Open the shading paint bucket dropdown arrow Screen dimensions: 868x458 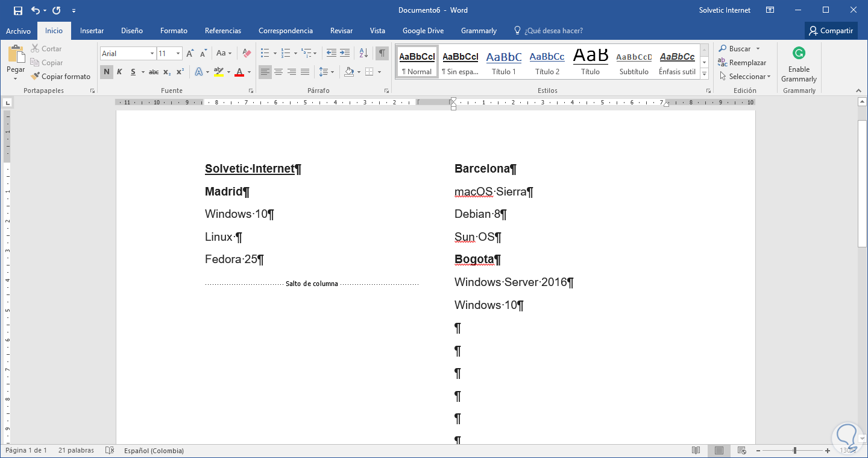tap(359, 72)
